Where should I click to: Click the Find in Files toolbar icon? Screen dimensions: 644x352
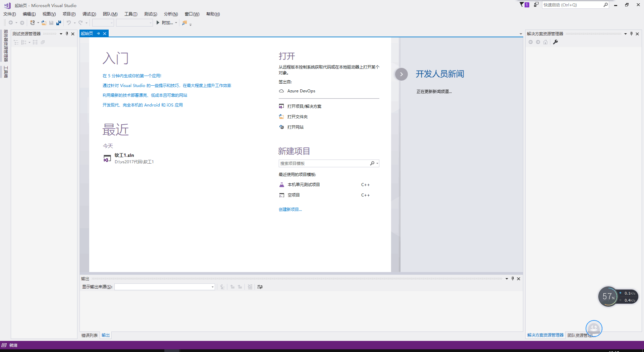point(184,23)
